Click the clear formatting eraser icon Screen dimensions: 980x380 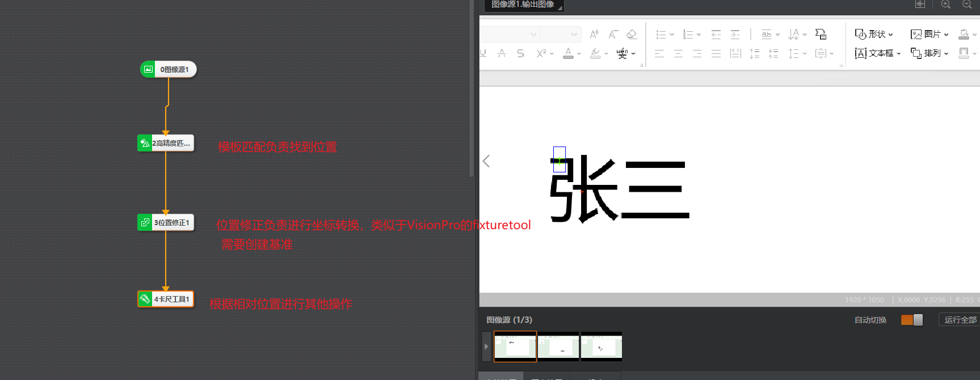632,35
